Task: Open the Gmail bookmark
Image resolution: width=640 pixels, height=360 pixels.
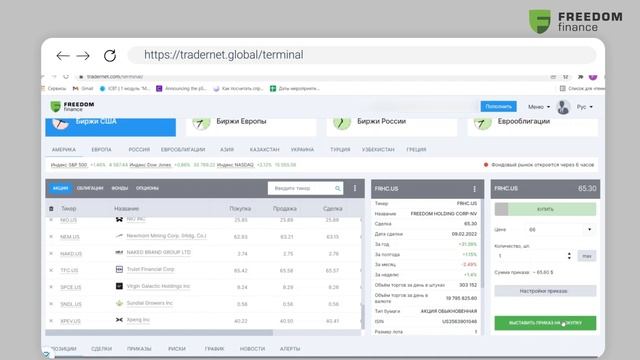Action: click(83, 88)
